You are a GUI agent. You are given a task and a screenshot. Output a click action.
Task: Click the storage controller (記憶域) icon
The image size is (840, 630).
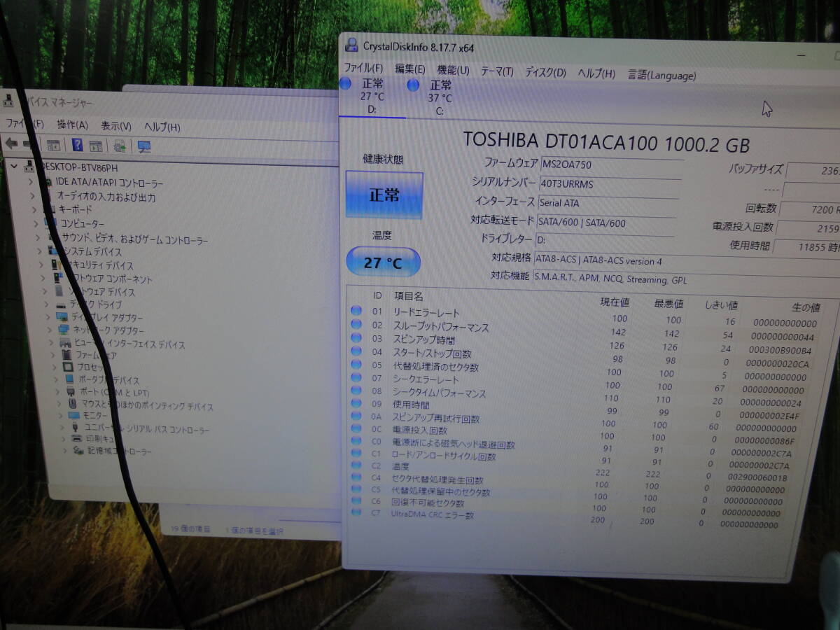point(78,450)
